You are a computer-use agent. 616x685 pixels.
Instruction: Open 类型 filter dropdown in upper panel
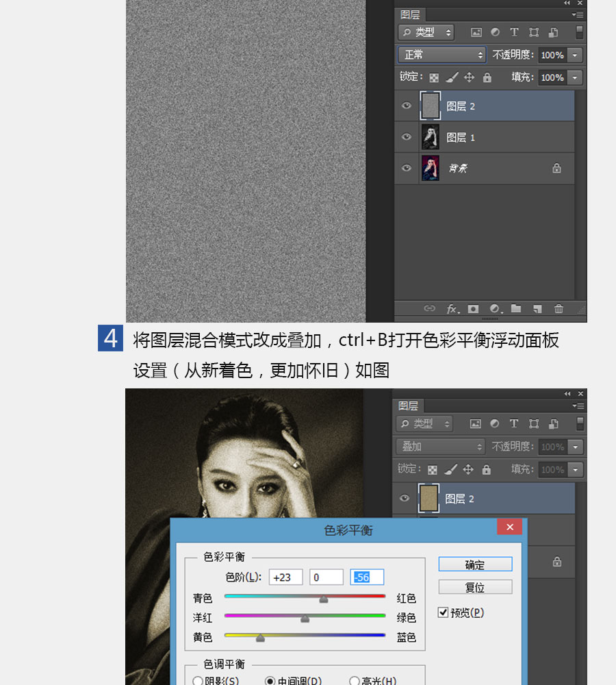click(x=426, y=32)
